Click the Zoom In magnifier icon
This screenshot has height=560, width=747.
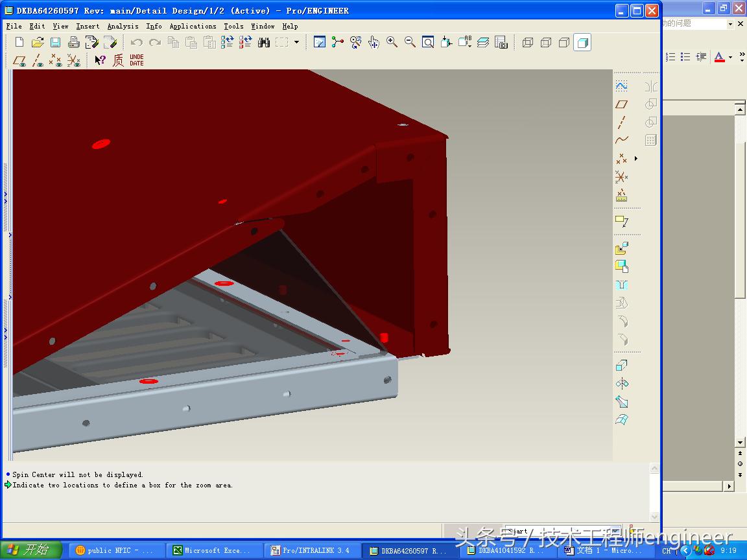[x=392, y=42]
